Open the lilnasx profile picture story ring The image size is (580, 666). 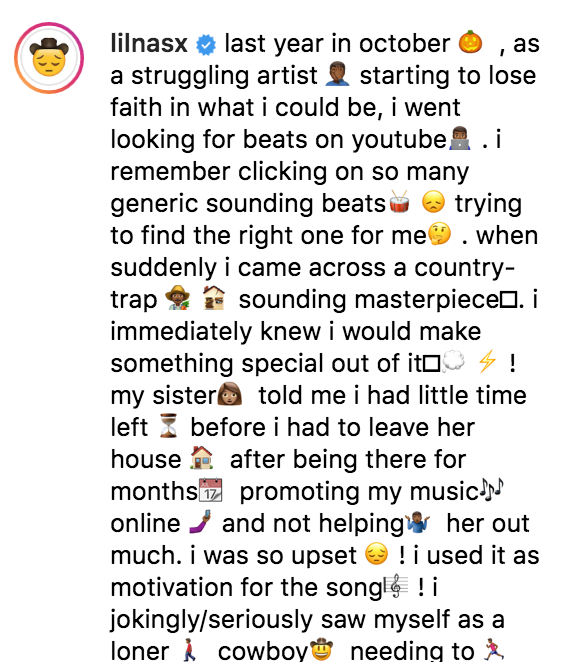click(x=49, y=58)
